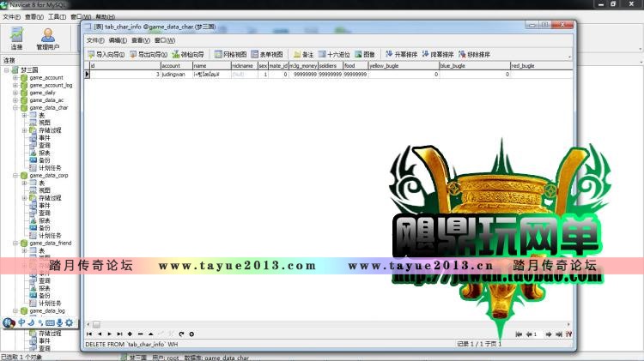
Task: Open 查看 menu in the table window
Action: (141, 40)
